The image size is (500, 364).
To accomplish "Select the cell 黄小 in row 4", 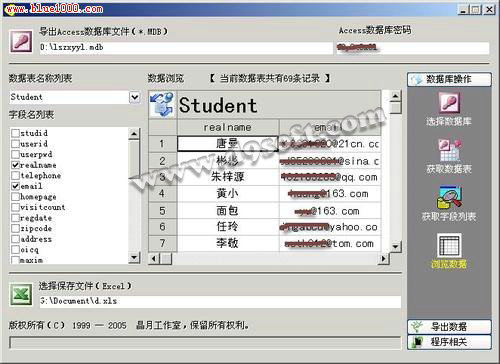I will pos(228,193).
